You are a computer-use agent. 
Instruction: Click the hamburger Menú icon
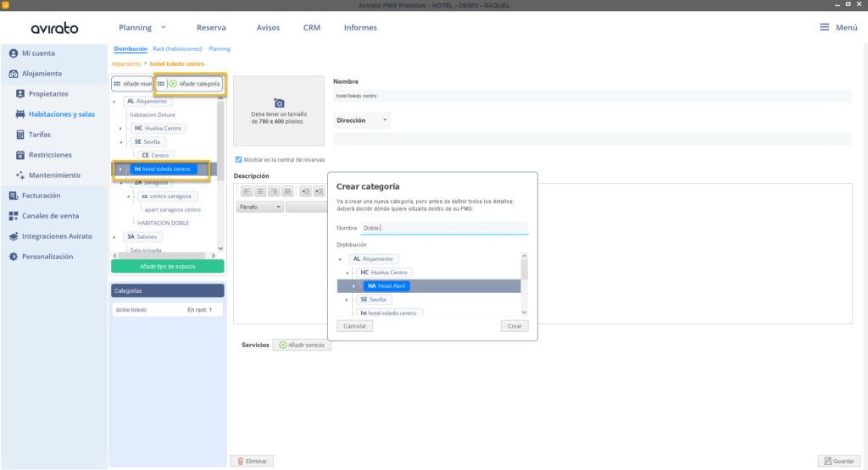coord(824,27)
